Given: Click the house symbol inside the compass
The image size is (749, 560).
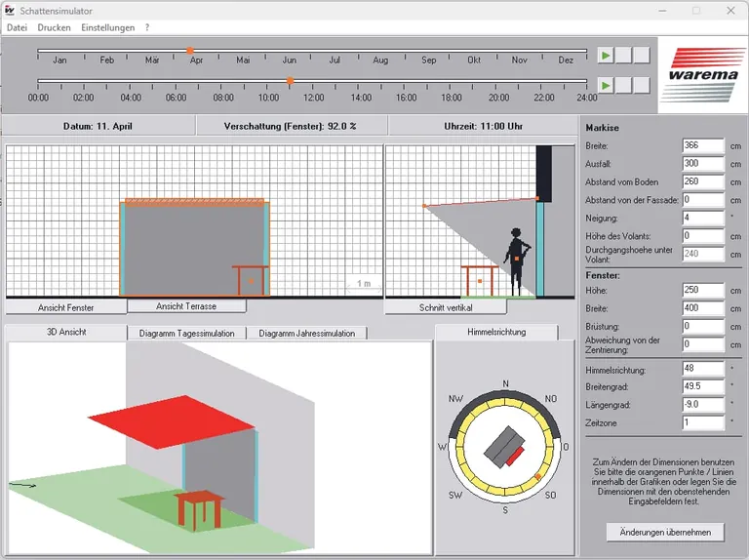Looking at the screenshot, I should click(x=502, y=448).
